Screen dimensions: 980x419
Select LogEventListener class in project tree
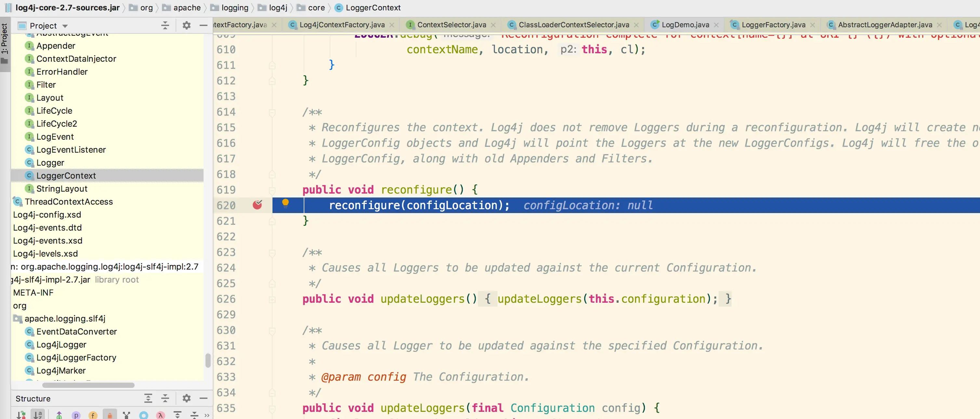coord(71,150)
